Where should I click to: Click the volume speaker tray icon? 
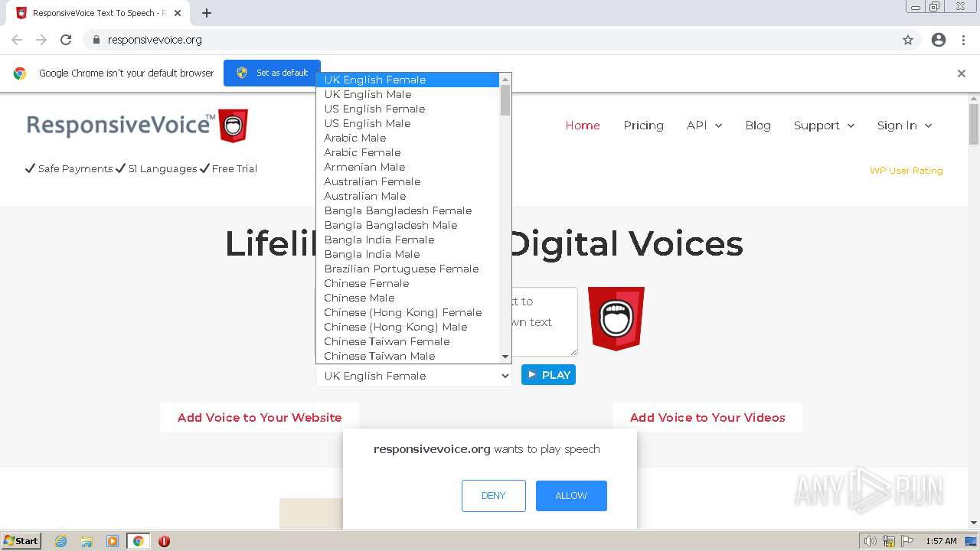click(x=870, y=541)
